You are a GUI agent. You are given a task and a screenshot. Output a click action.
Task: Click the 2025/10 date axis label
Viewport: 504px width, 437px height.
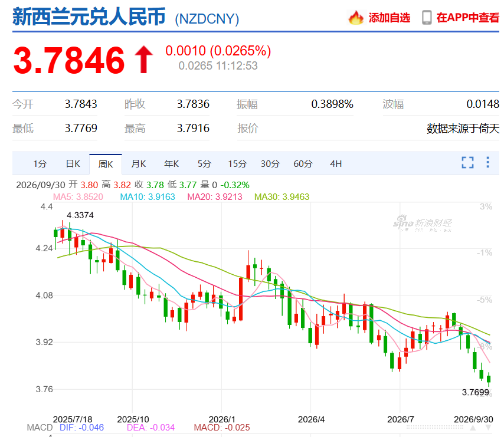[133, 419]
